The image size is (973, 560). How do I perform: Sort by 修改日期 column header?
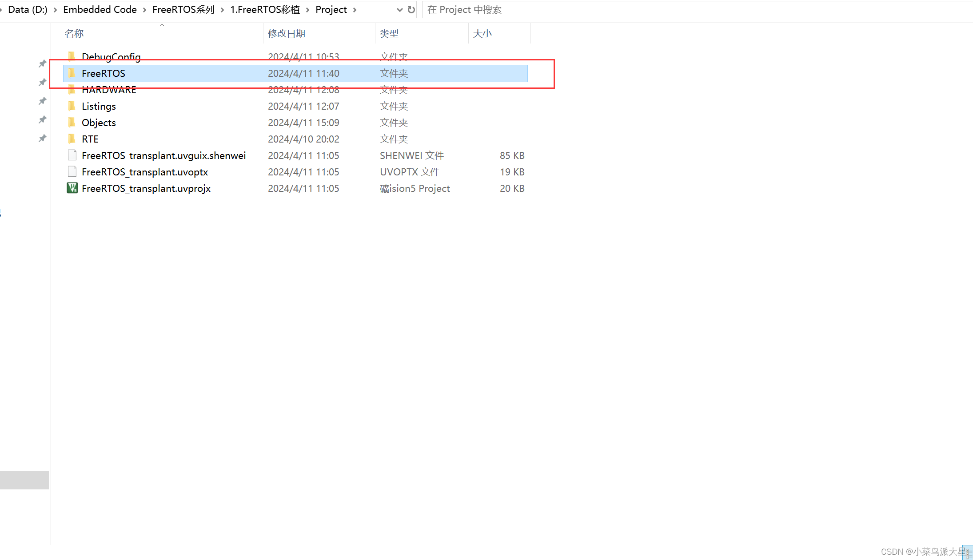(x=287, y=33)
